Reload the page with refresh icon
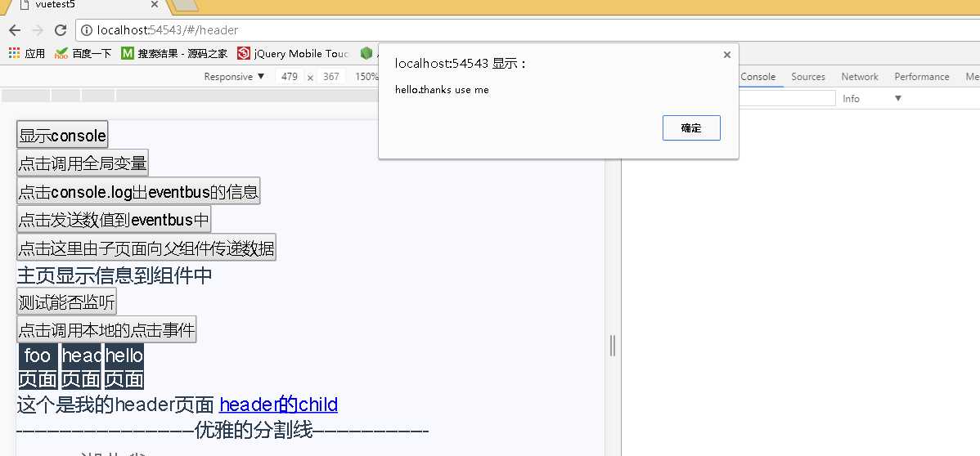 tap(61, 30)
